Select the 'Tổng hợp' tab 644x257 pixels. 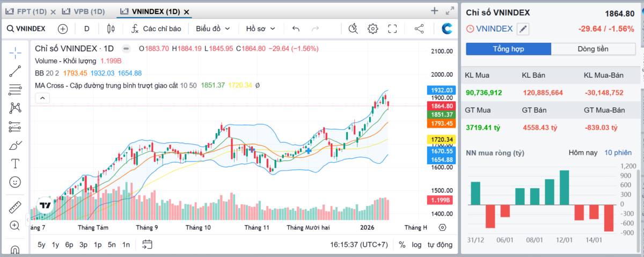pos(508,49)
